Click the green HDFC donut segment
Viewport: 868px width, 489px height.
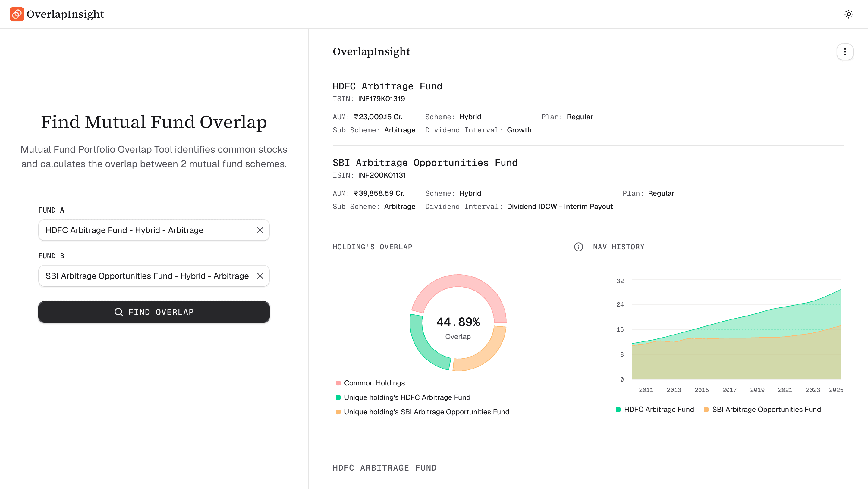423,347
